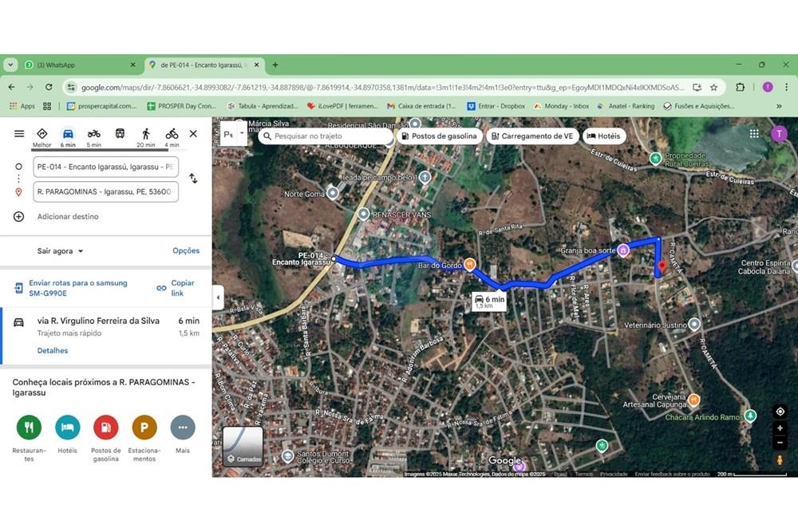
Task: Open the Google Maps hamburger menu
Action: (x=19, y=134)
